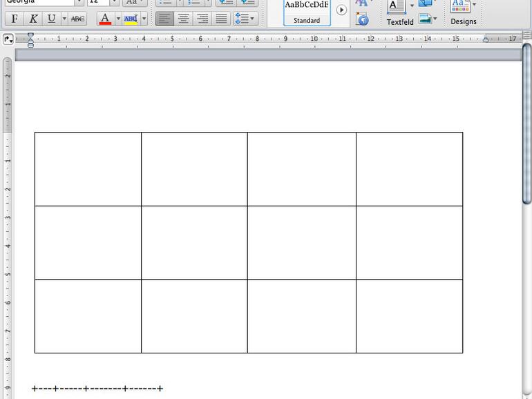The width and height of the screenshot is (532, 399).
Task: Toggle italic formatting (K button)
Action: pos(33,19)
